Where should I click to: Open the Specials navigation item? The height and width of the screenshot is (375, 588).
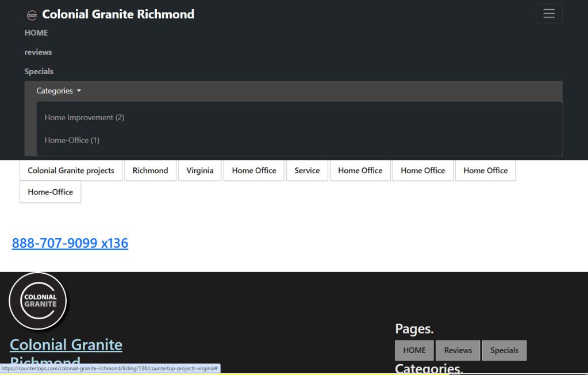[x=39, y=71]
